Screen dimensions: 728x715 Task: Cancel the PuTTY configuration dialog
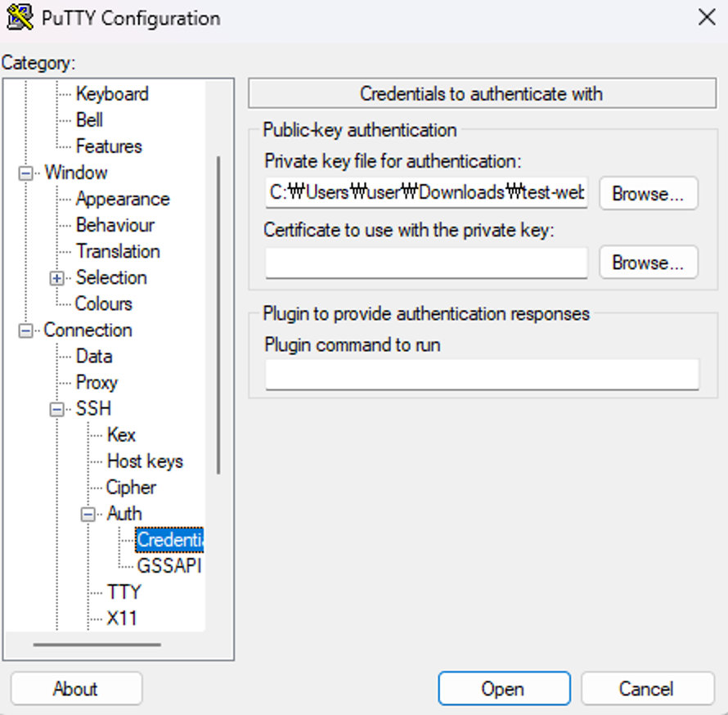(x=647, y=689)
